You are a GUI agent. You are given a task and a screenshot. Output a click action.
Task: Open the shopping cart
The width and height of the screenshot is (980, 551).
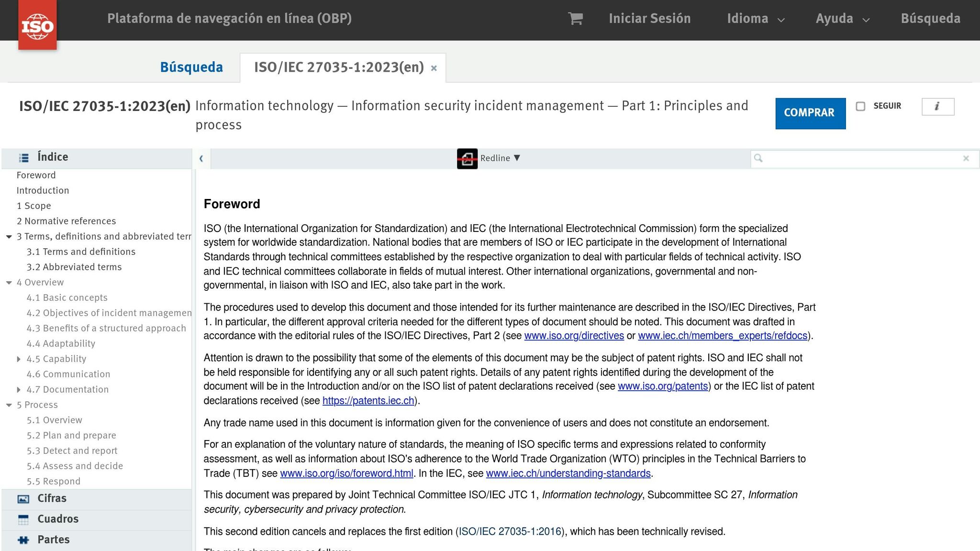[575, 19]
